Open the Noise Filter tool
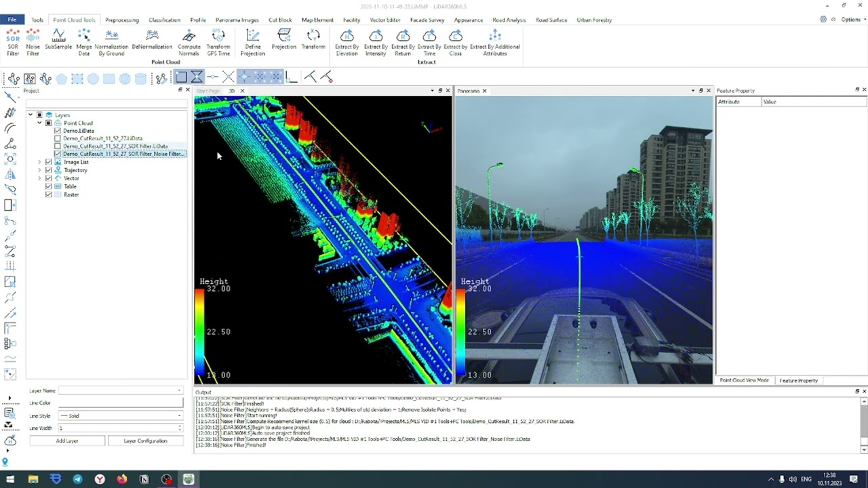This screenshot has height=488, width=868. point(33,42)
